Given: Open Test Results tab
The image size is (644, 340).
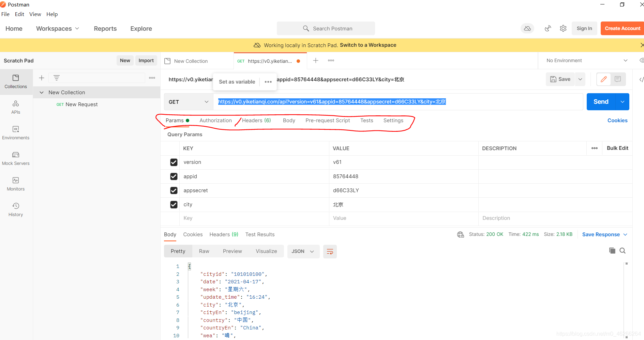Looking at the screenshot, I should (x=260, y=235).
